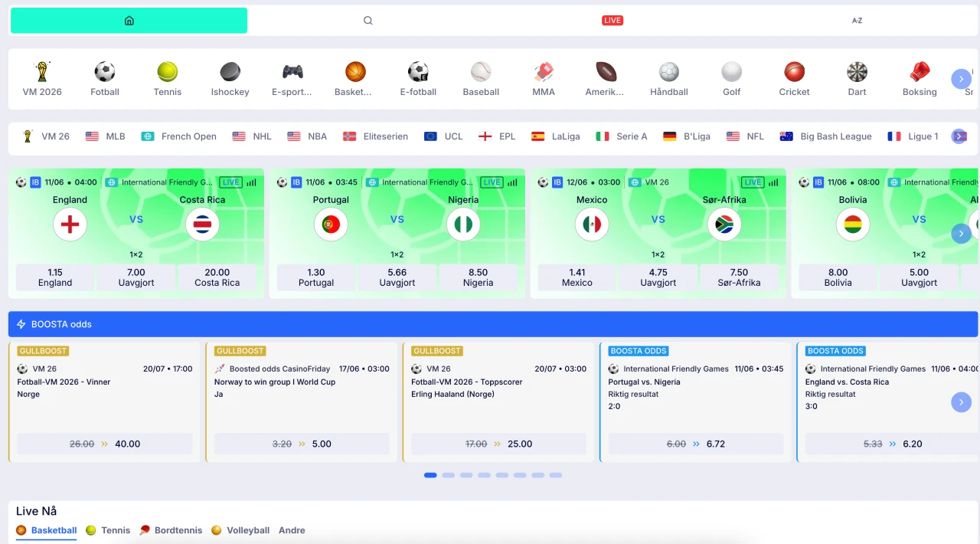
Task: Select the Boksing glove icon
Action: click(x=920, y=72)
